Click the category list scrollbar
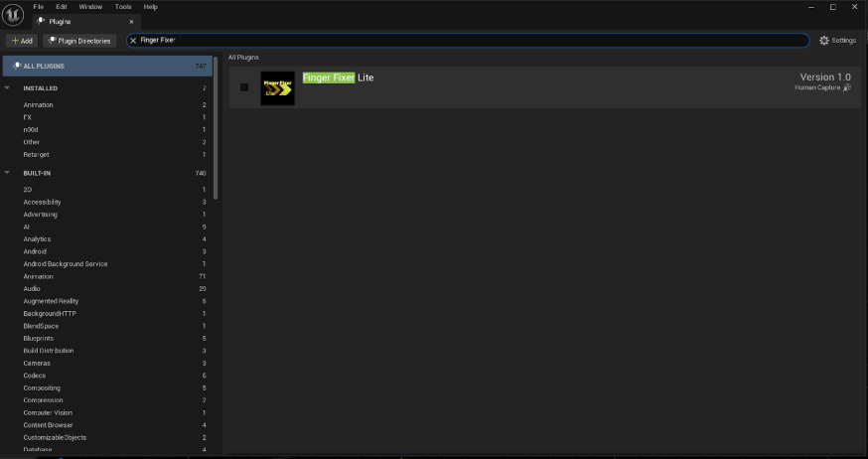The image size is (868, 459). coord(216,128)
